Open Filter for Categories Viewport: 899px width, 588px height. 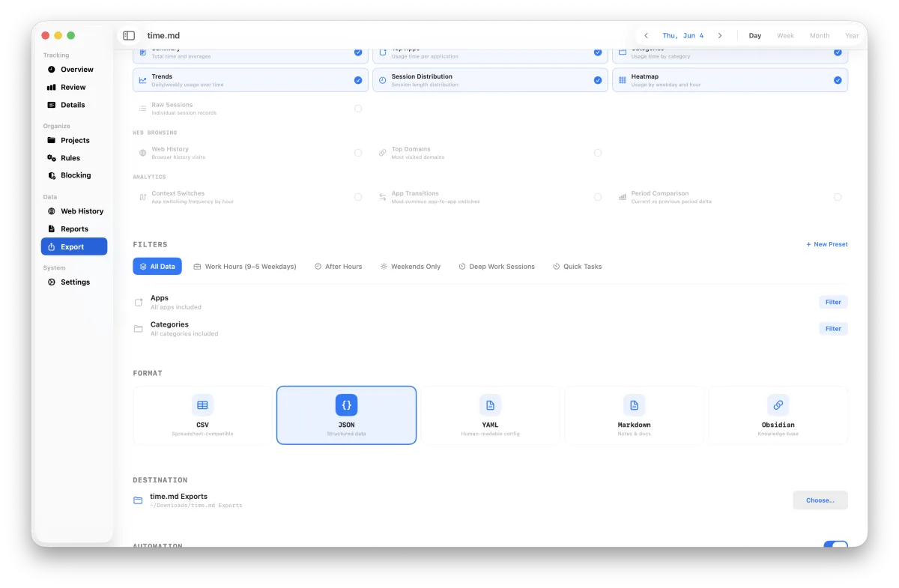click(x=833, y=329)
